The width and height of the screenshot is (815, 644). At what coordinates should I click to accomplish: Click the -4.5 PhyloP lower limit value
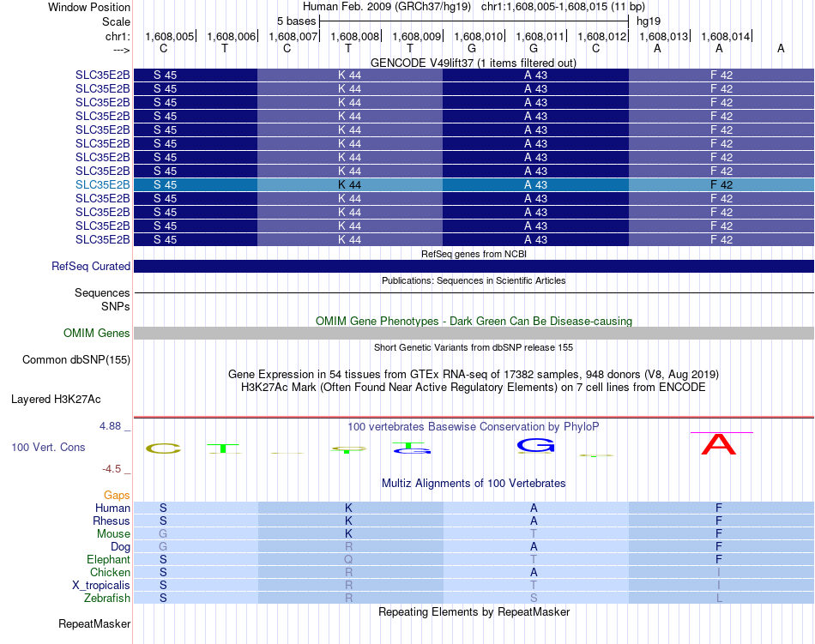coord(112,469)
